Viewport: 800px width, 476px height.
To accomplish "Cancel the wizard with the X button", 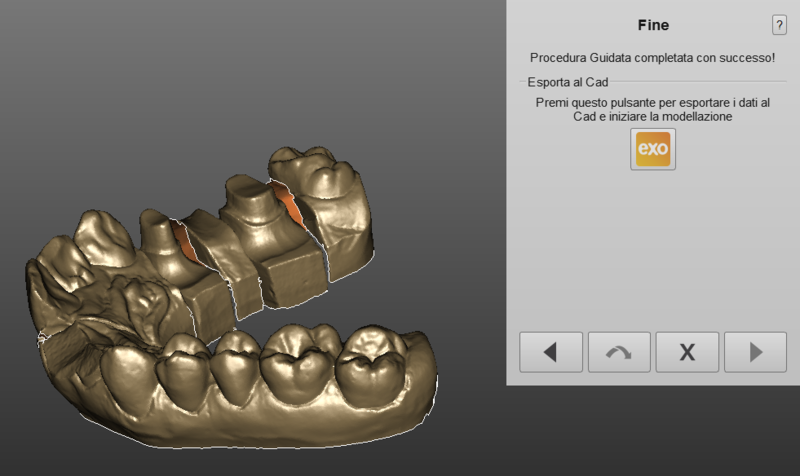I will 686,352.
